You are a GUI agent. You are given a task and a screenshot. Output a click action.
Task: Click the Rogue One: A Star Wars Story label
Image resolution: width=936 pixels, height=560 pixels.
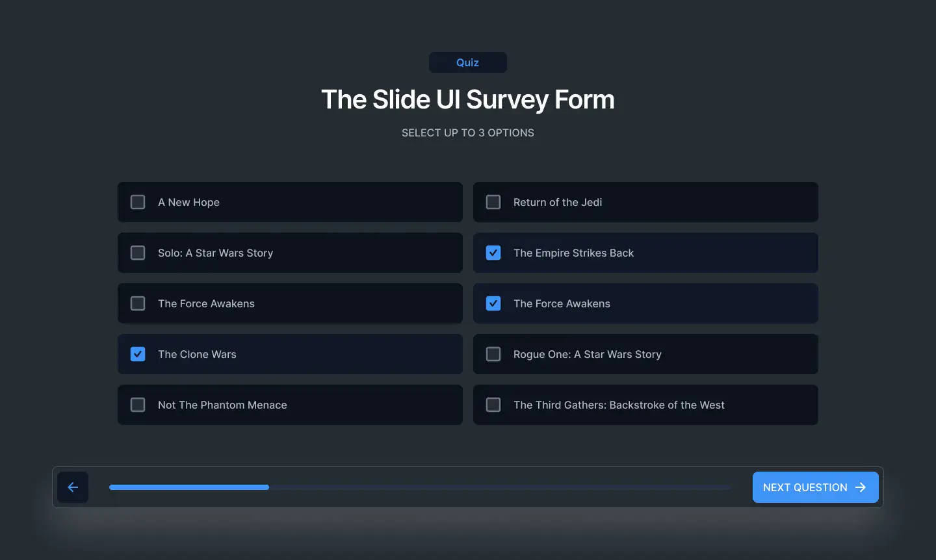coord(588,354)
